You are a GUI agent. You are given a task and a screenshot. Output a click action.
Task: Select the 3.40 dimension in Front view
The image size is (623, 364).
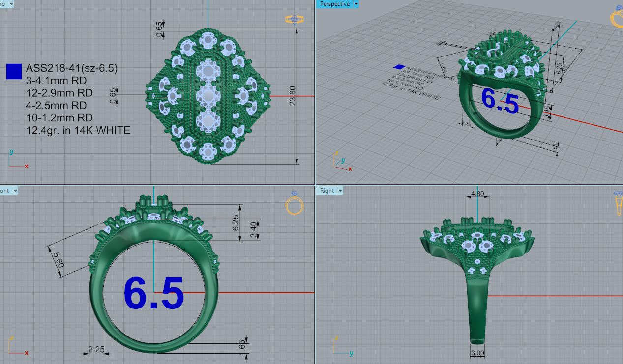(x=254, y=230)
